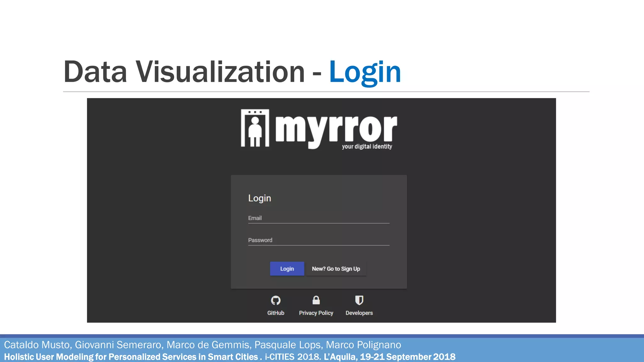Go to Sign Up via New? button
Image resolution: width=644 pixels, height=362 pixels.
(336, 269)
